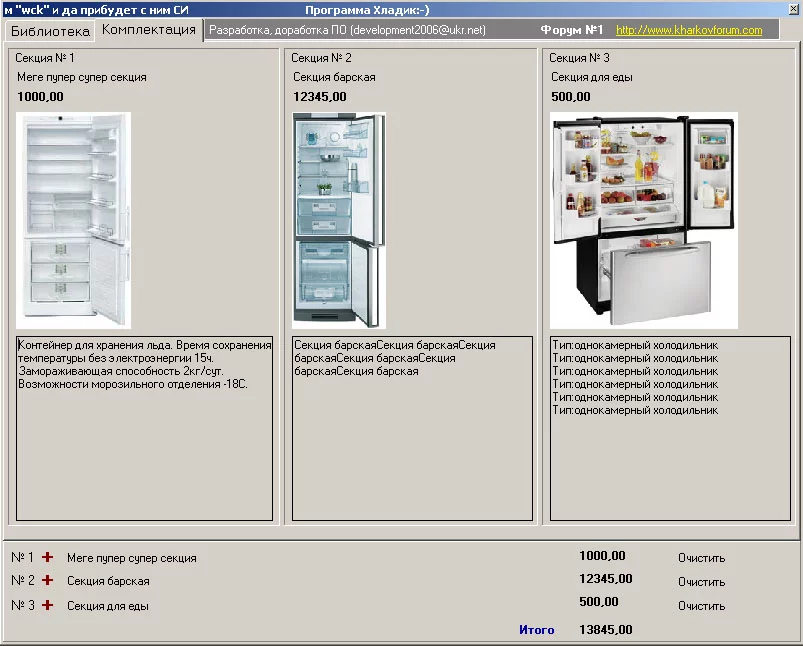Image resolution: width=803 pixels, height=646 pixels.
Task: Clear row 1 with Очистить
Action: pos(702,558)
